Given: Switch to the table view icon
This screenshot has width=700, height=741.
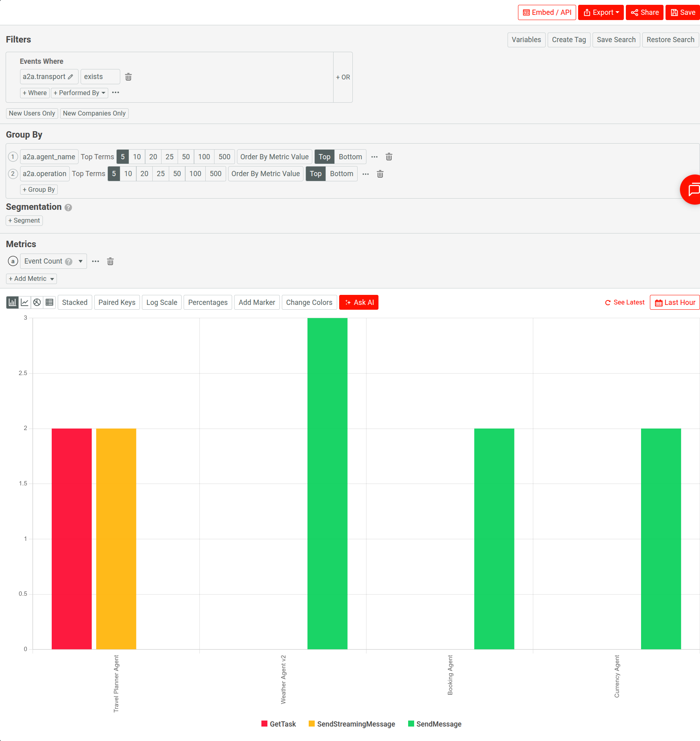Looking at the screenshot, I should pyautogui.click(x=49, y=302).
